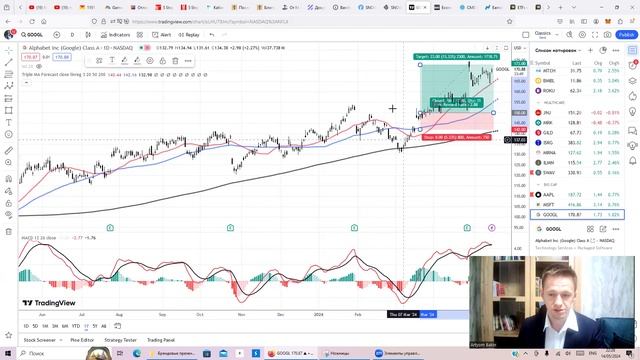Select the crosshair cursor tool

point(9,50)
